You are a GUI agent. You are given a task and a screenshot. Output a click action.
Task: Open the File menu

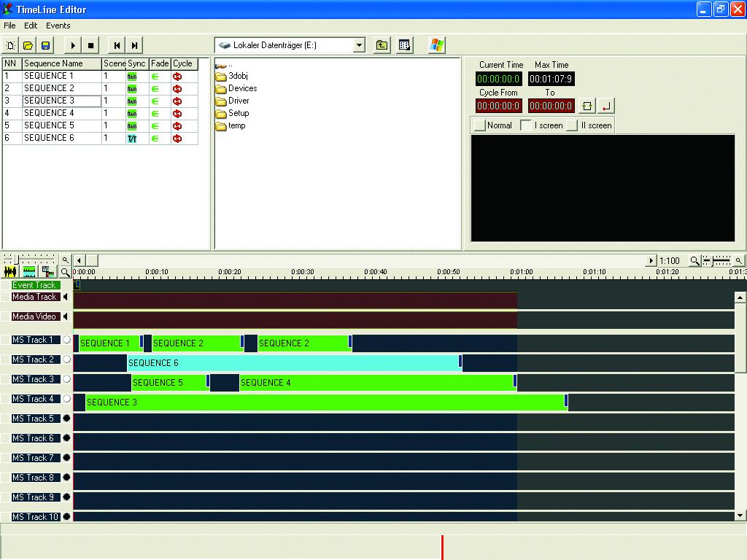pyautogui.click(x=9, y=26)
